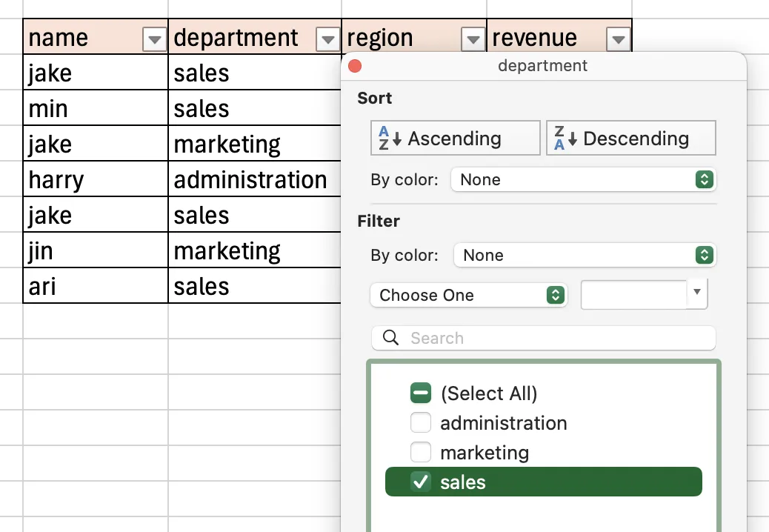Screen dimensions: 769x532
Task: Open the Choose One comparison dropdown
Action: point(468,295)
